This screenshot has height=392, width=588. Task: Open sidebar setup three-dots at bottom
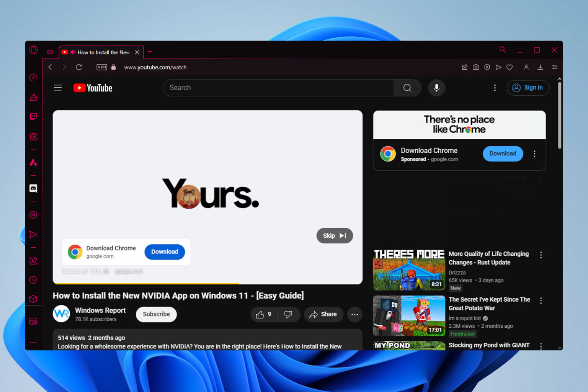tap(33, 342)
